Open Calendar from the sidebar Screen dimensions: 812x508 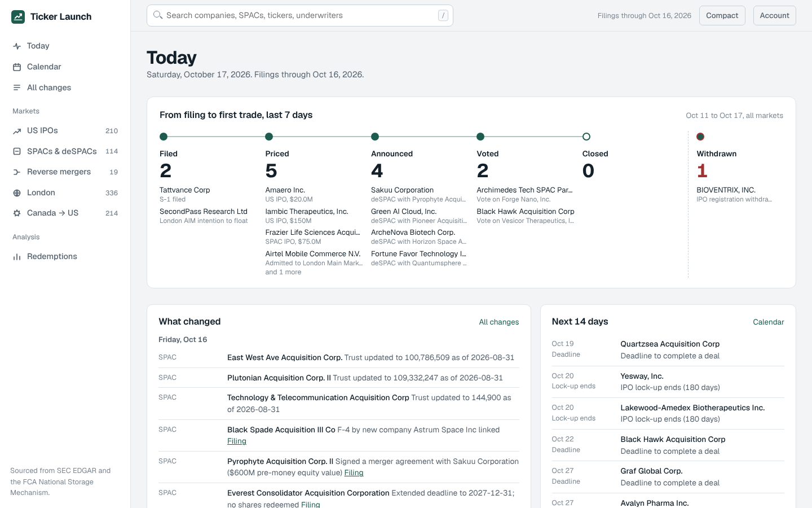pyautogui.click(x=65, y=67)
